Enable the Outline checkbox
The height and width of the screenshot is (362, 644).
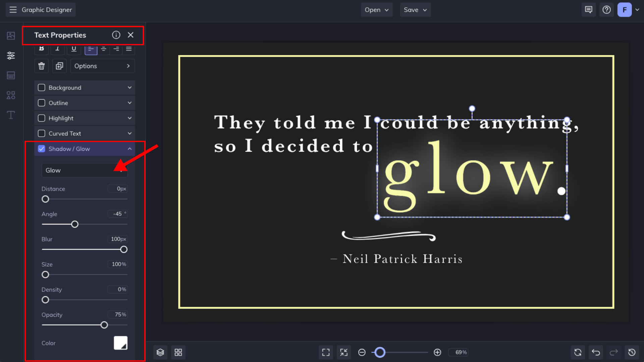click(x=42, y=103)
